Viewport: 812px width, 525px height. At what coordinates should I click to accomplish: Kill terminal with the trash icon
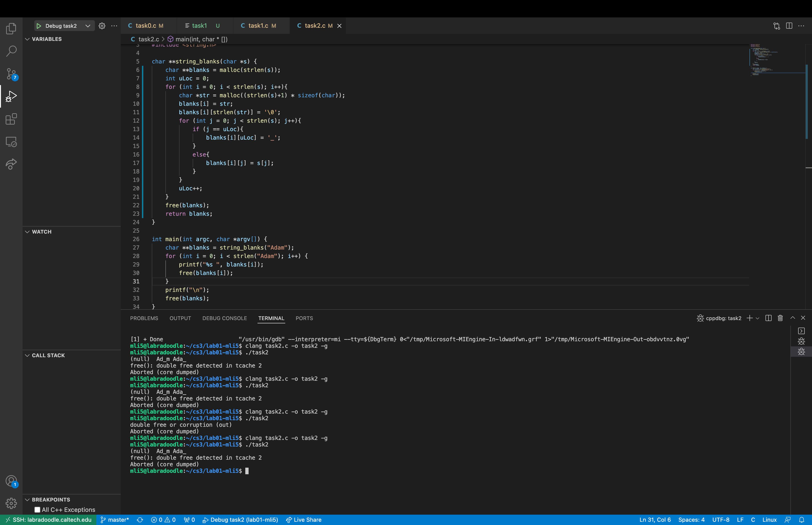[x=780, y=318]
